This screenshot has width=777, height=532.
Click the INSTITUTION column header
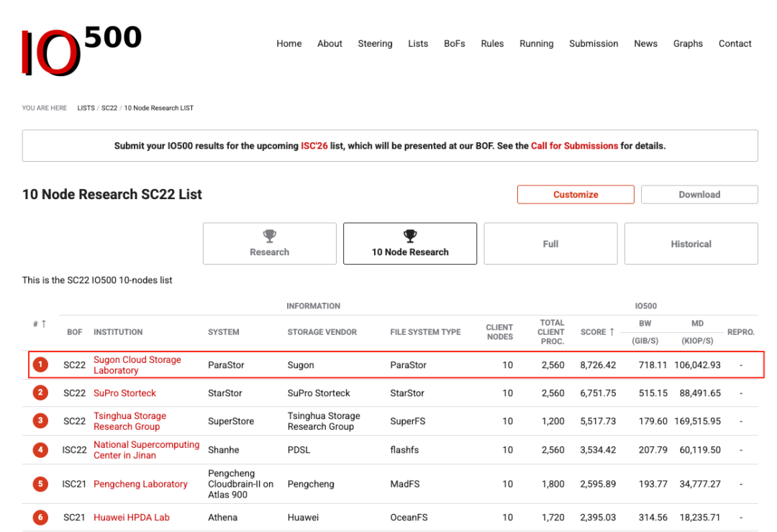click(x=118, y=332)
